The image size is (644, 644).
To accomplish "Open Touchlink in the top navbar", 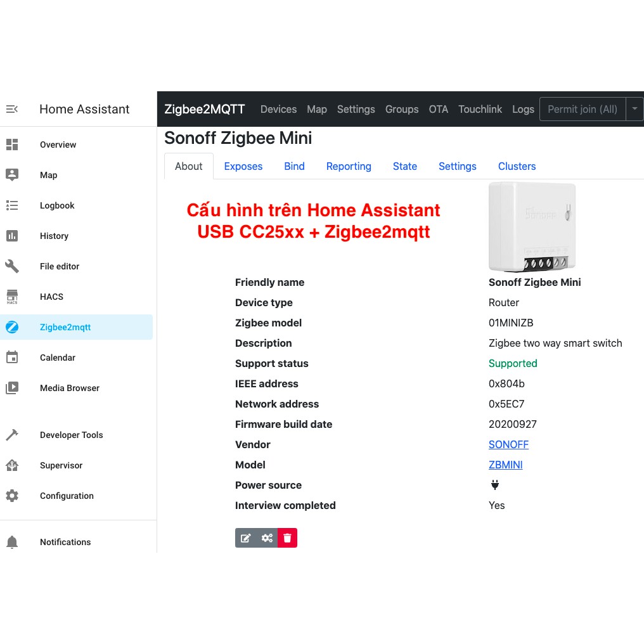I will 480,109.
